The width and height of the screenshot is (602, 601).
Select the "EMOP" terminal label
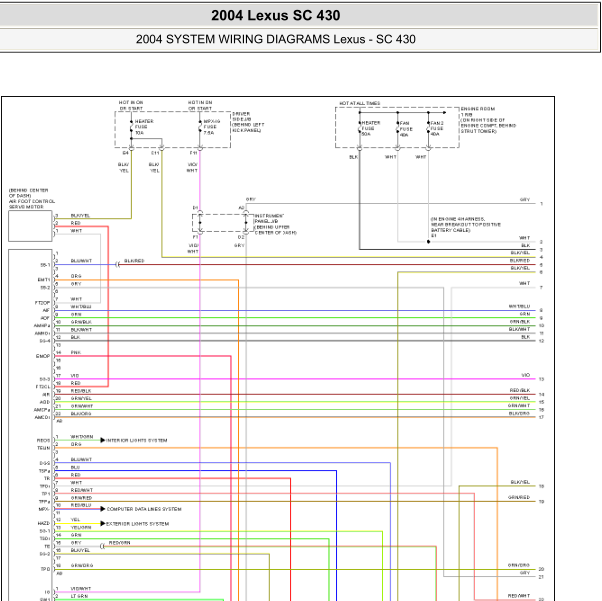pyautogui.click(x=43, y=356)
